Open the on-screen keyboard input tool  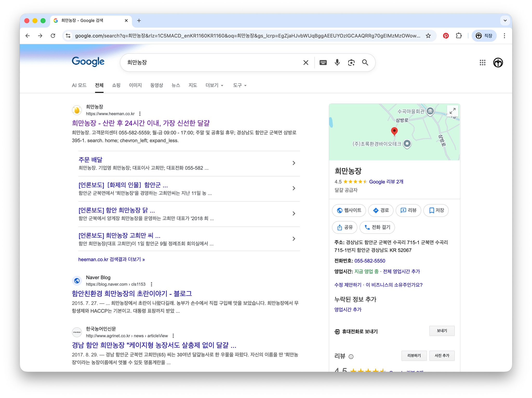tap(323, 62)
